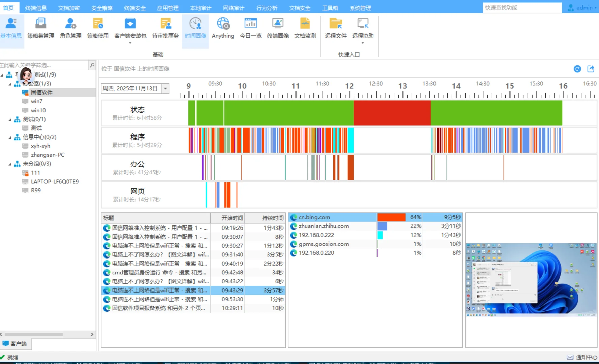Click the avatar picture in tree

click(26, 75)
